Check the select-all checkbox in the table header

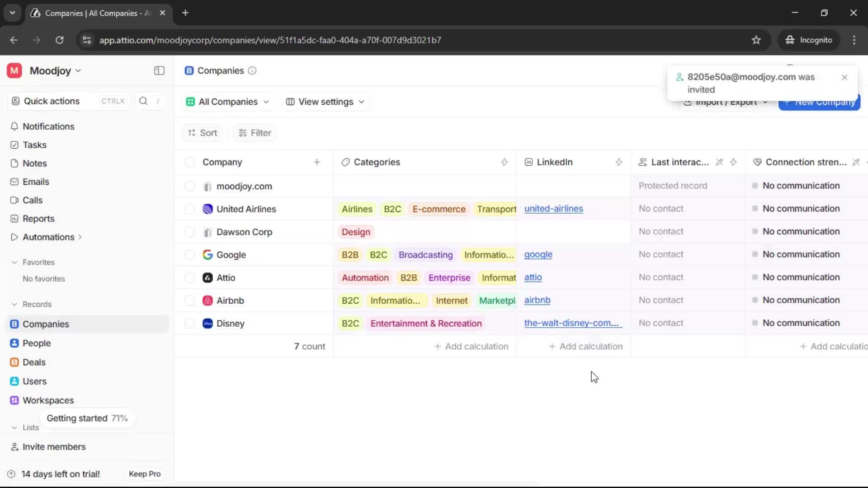click(x=189, y=162)
